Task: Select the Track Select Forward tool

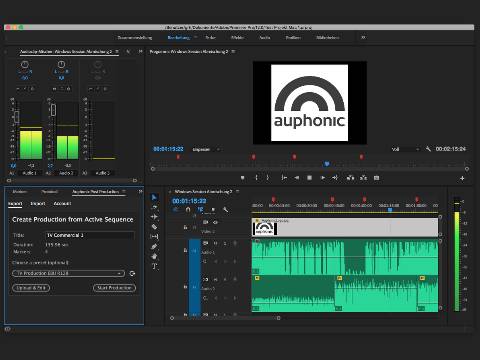Action: [x=154, y=207]
